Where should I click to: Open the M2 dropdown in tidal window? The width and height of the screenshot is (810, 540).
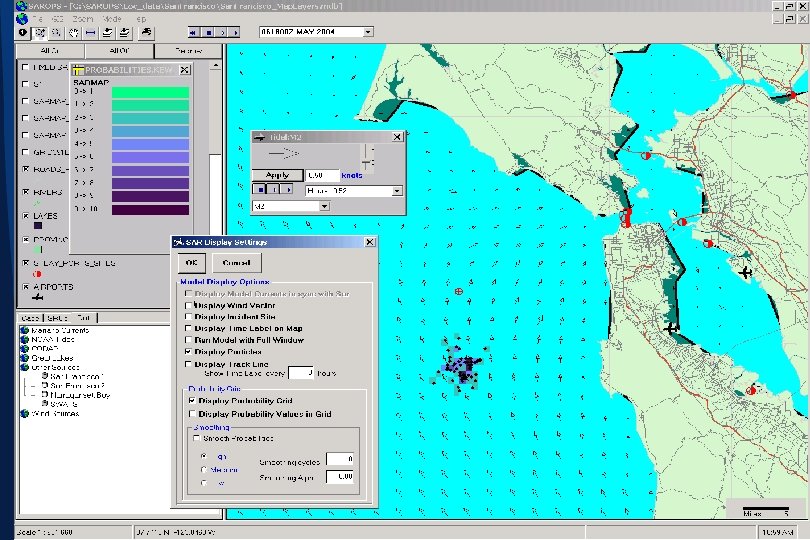(x=323, y=206)
